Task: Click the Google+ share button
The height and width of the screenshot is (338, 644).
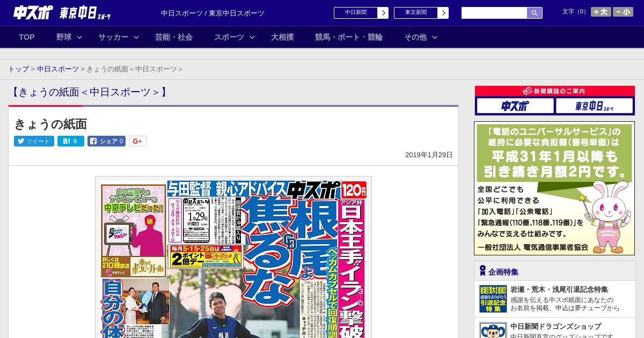Action: point(137,141)
